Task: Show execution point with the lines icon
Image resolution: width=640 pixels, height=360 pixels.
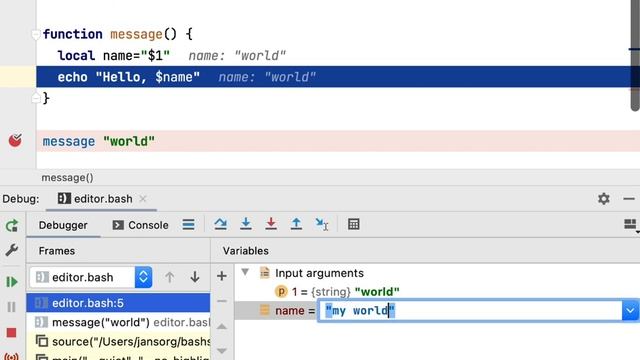Action: pos(188,224)
